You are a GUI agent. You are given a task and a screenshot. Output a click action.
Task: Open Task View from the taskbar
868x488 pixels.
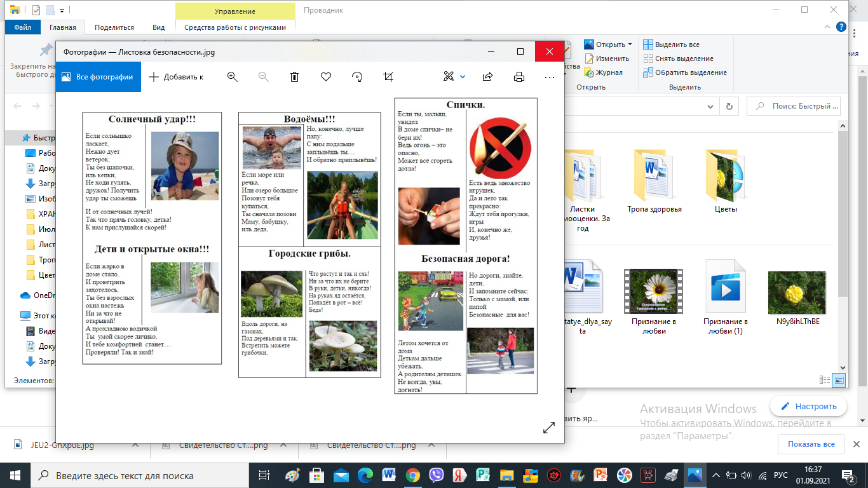(x=264, y=475)
